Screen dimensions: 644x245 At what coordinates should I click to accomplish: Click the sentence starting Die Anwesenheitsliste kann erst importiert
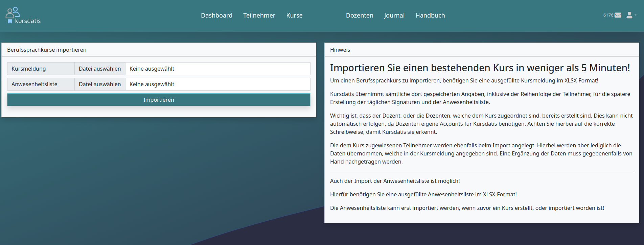(x=467, y=208)
